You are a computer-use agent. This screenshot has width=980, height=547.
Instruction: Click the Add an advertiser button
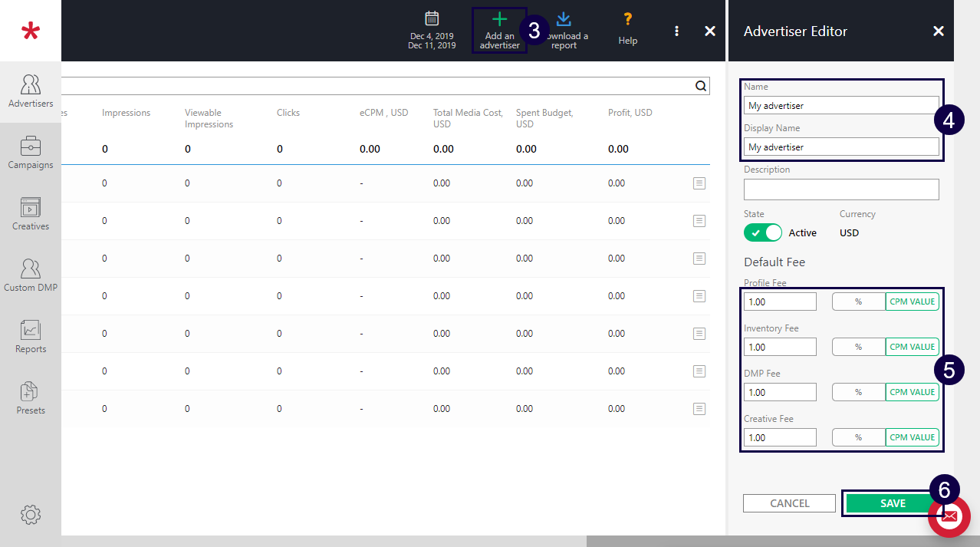tap(499, 31)
